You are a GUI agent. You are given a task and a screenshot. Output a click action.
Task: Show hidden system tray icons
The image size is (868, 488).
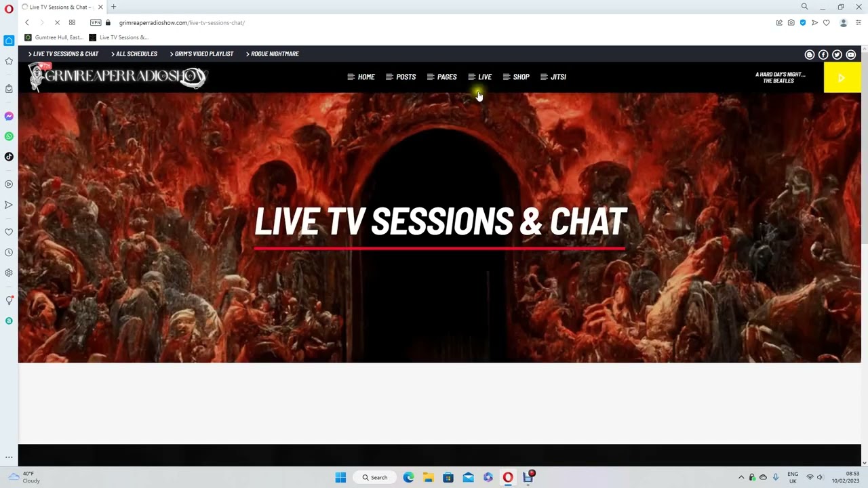(741, 477)
